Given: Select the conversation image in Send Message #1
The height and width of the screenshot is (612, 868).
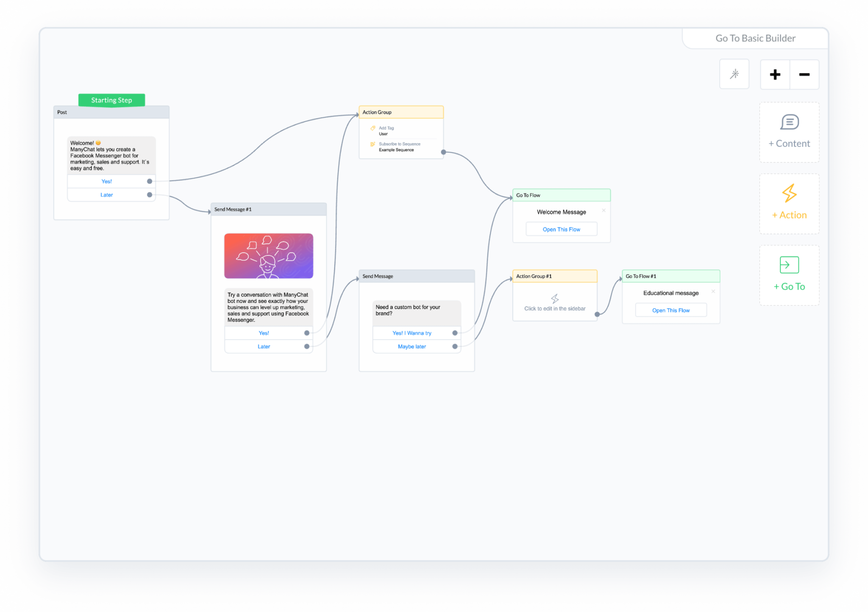Looking at the screenshot, I should point(268,256).
